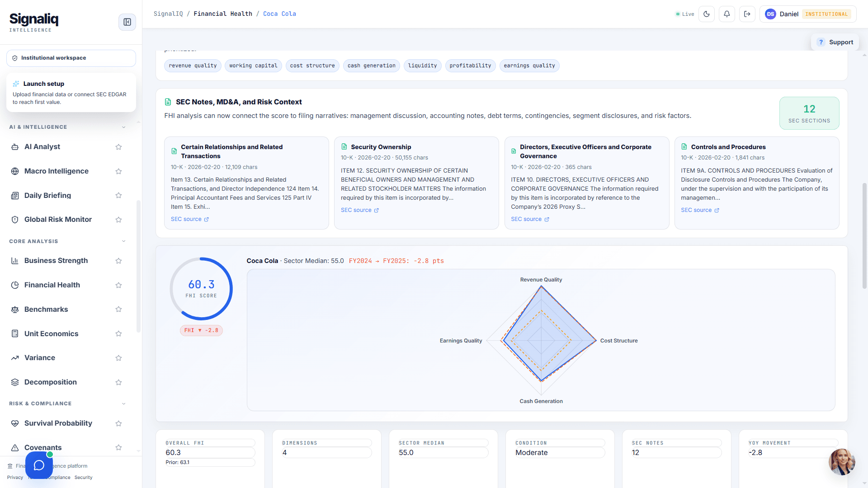Star the Financial Health item

[x=118, y=285]
